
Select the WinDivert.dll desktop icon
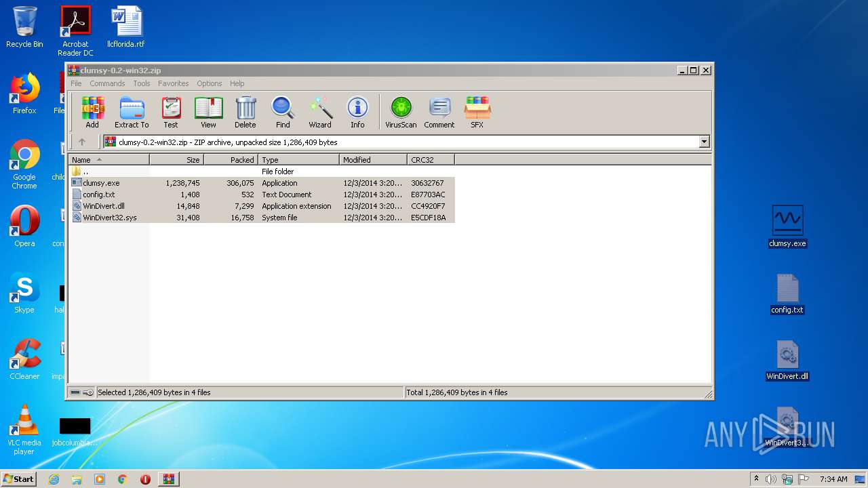(x=787, y=360)
